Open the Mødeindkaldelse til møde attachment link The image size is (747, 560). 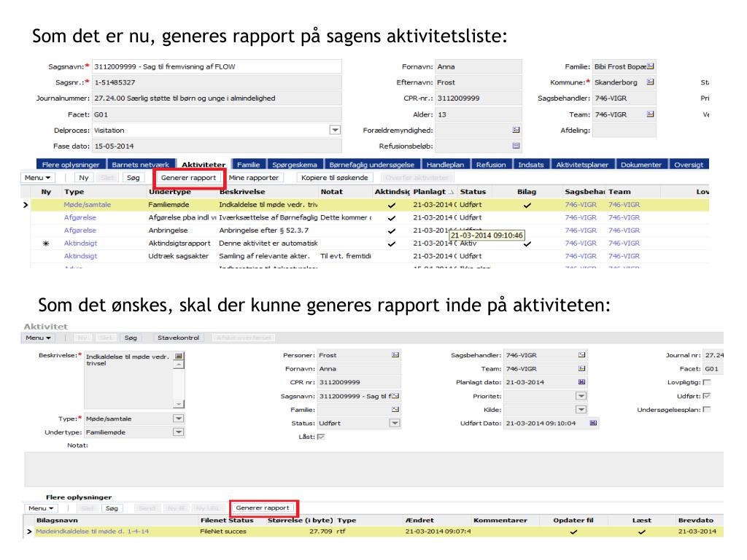93,532
